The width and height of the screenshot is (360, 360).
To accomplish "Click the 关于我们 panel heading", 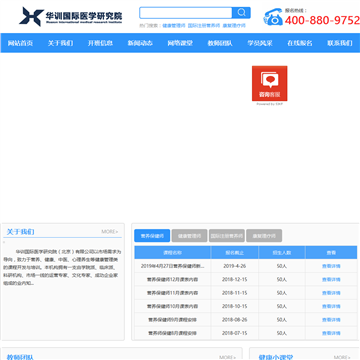I will pyautogui.click(x=20, y=232).
